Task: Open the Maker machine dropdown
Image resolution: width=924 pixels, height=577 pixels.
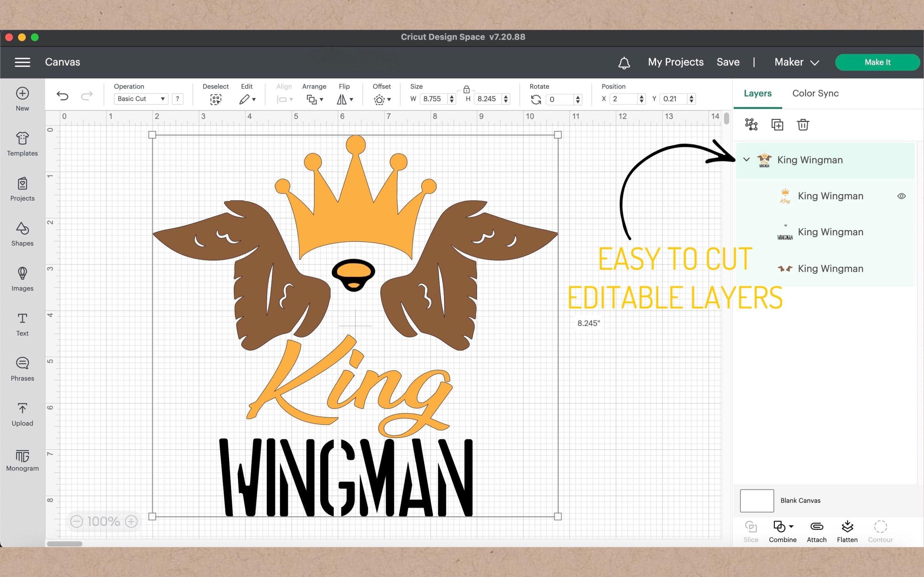Action: tap(797, 62)
